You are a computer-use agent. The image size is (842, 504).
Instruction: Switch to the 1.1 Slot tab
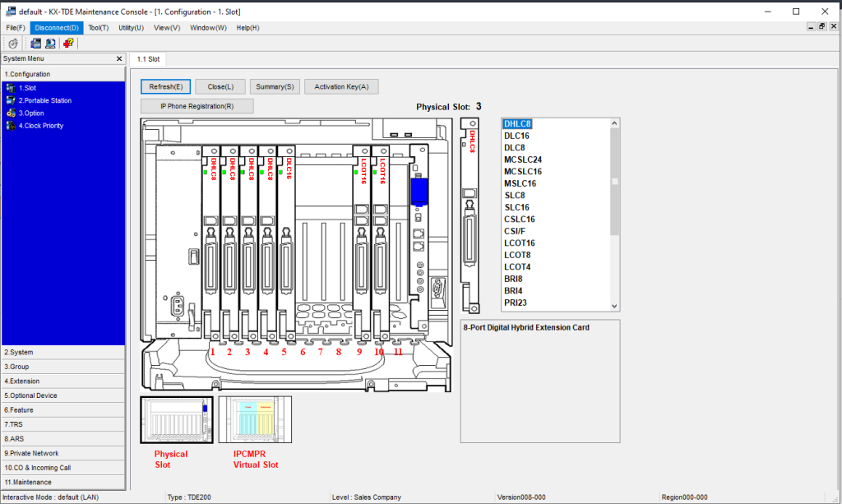pyautogui.click(x=148, y=59)
